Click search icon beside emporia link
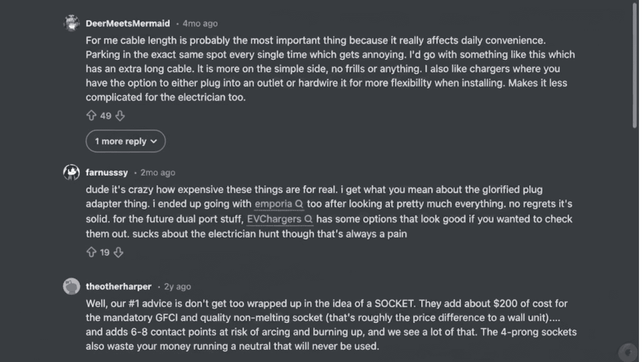Screen dimensions: 644x362 pos(299,204)
